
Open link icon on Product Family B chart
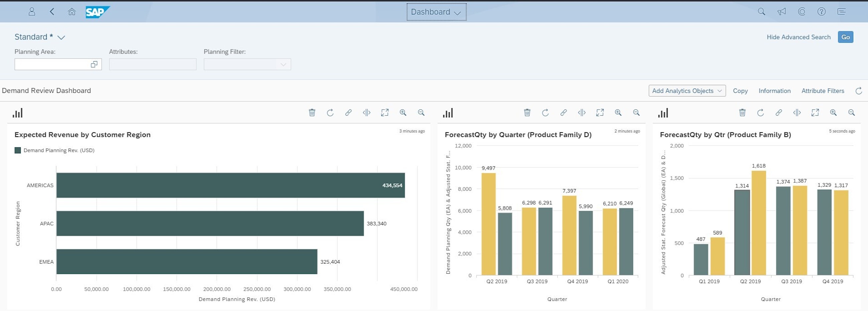(x=779, y=113)
